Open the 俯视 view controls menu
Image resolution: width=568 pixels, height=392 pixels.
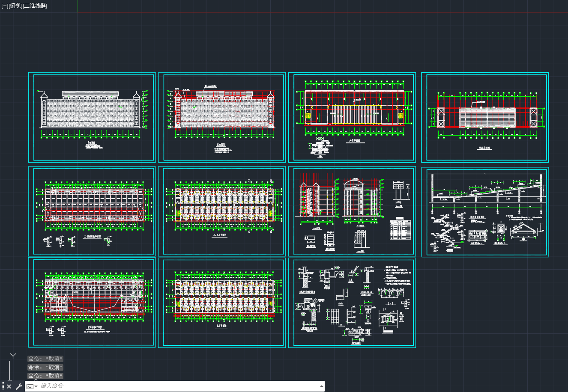[x=15, y=6]
